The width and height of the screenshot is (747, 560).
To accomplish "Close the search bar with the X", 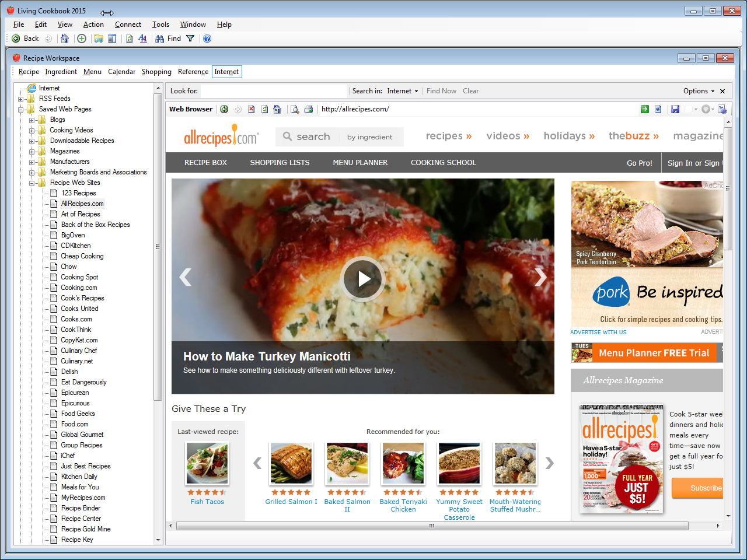I will (x=722, y=91).
